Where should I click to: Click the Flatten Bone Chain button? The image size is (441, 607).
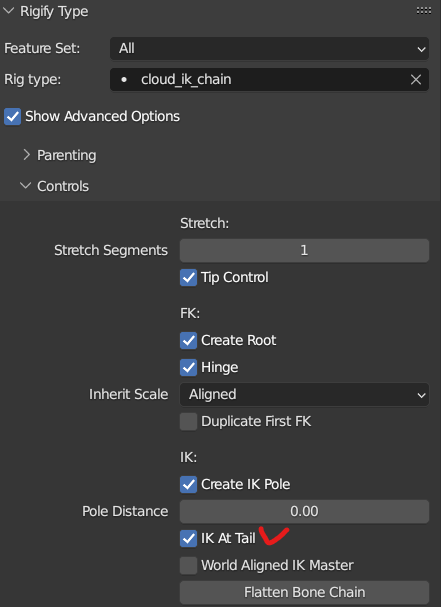click(x=304, y=592)
